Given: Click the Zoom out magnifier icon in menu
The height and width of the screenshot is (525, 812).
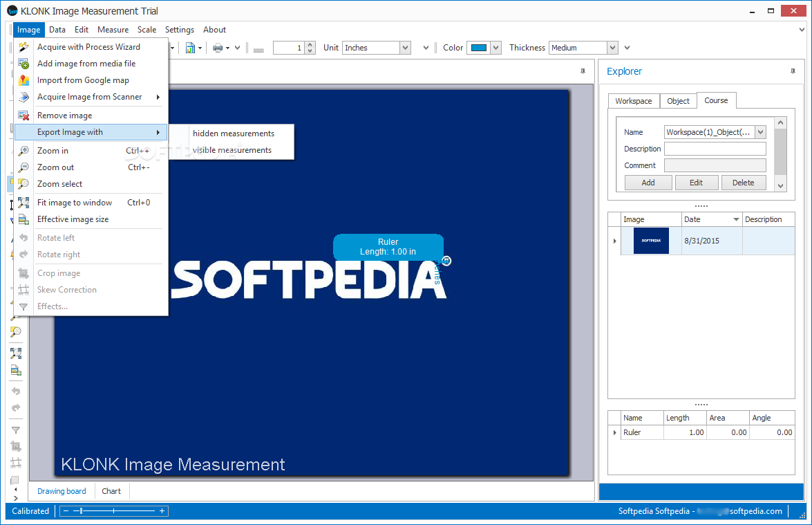Looking at the screenshot, I should (x=23, y=167).
